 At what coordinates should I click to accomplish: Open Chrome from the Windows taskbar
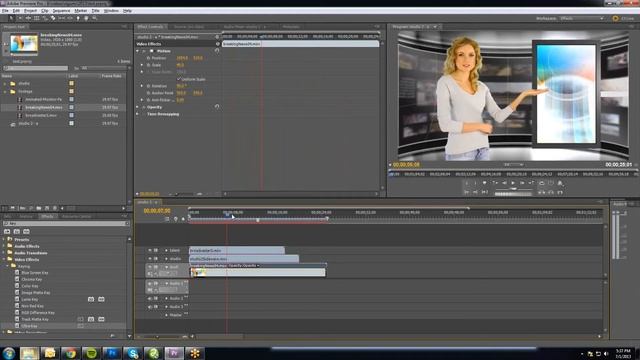pyautogui.click(x=70, y=353)
